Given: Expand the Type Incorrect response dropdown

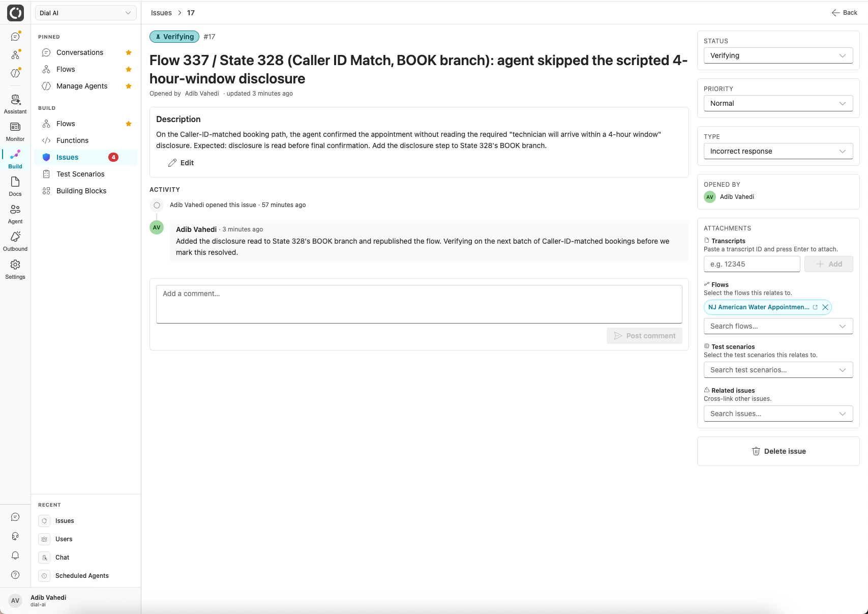Looking at the screenshot, I should [778, 151].
